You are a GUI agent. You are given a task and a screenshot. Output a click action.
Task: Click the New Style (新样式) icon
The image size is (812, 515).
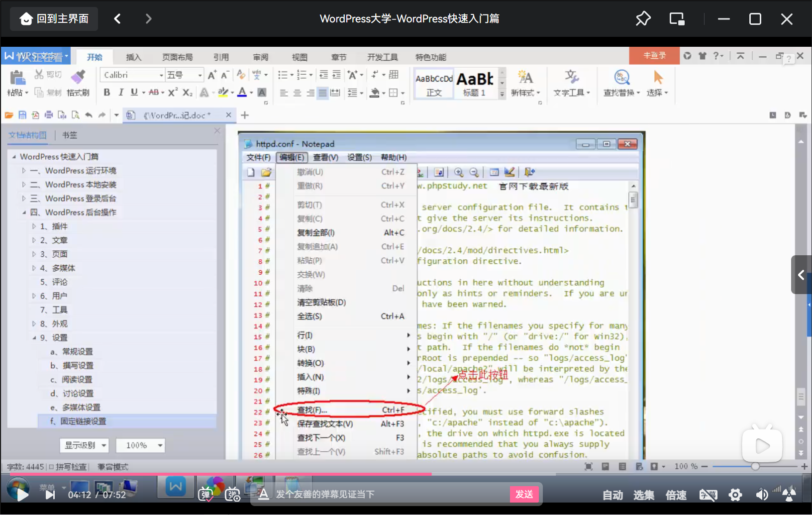pos(525,78)
